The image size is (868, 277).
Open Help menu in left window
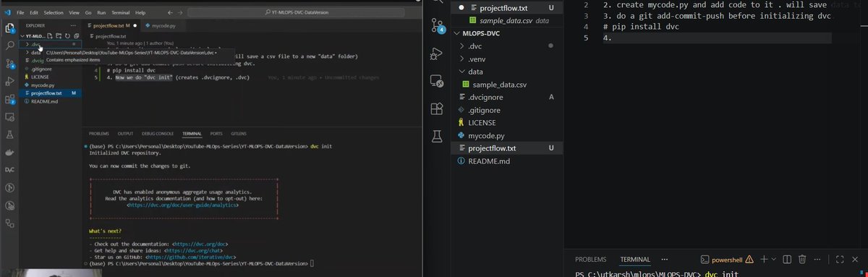[x=140, y=13]
